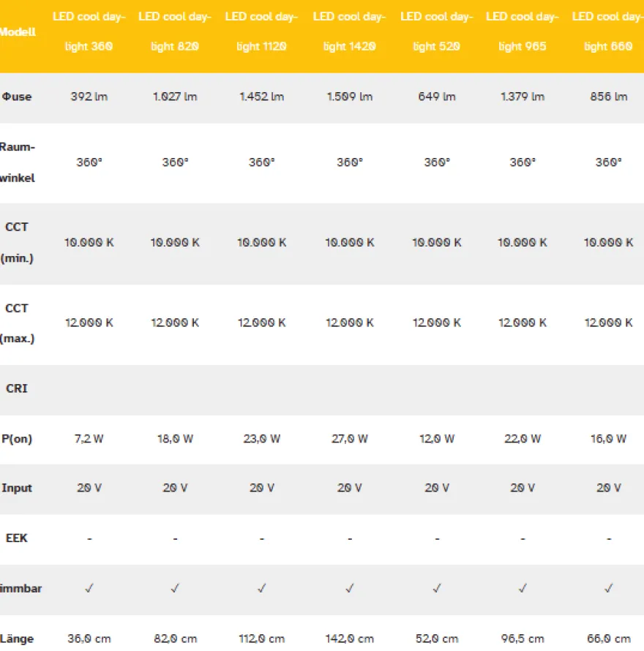Select the '96,5 cm' length cell

[x=523, y=639]
